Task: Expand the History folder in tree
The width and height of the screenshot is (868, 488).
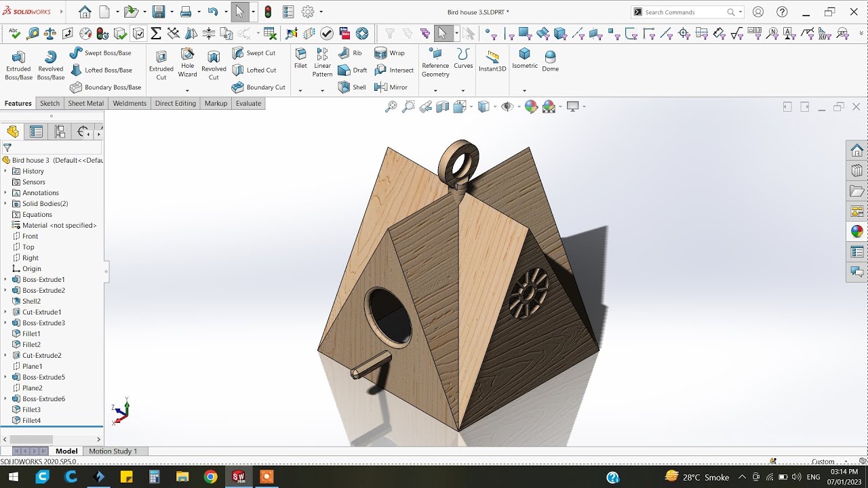Action: click(x=5, y=171)
